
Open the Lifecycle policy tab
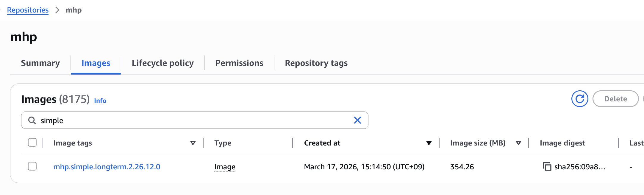pyautogui.click(x=162, y=63)
